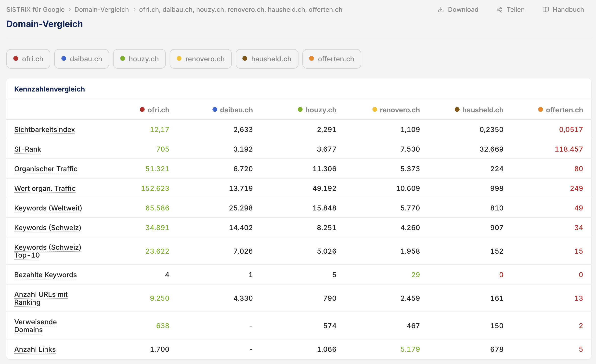
Task: Click renovero.ch links value 5.179
Action: click(410, 349)
